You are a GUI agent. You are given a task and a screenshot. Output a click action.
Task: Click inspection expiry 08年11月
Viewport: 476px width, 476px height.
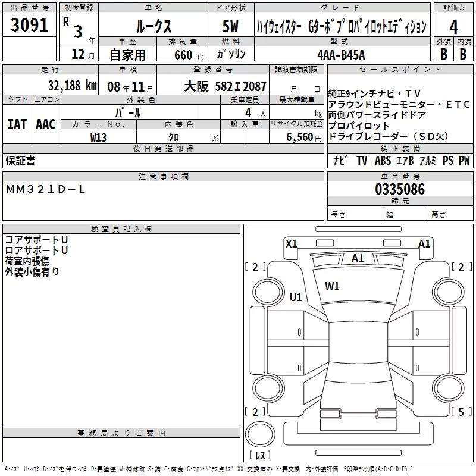130,87
